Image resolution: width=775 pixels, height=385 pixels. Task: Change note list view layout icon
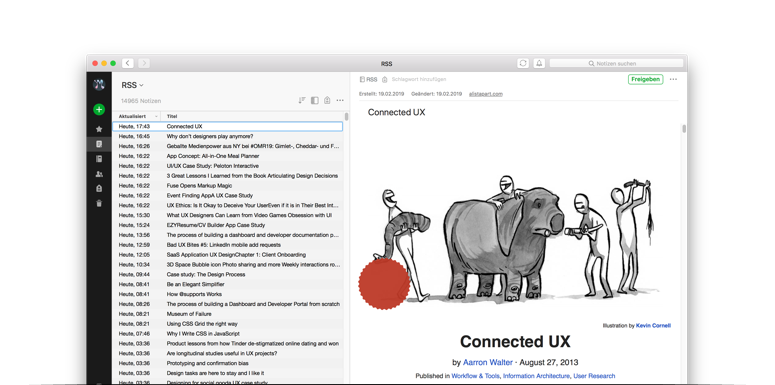tap(315, 100)
